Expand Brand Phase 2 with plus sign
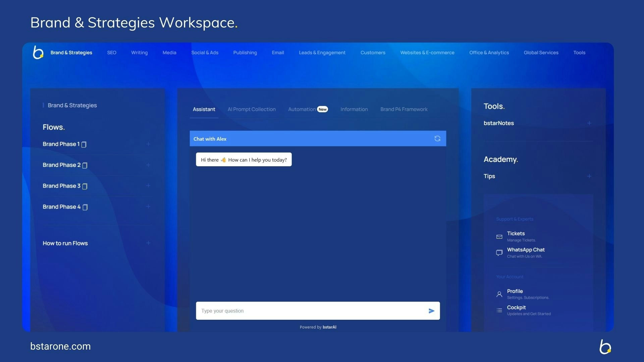Viewport: 644px width, 362px height. [148, 165]
